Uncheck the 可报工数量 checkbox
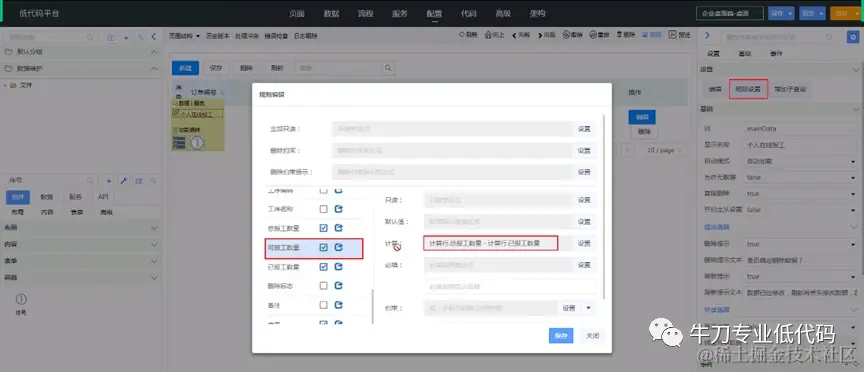The height and width of the screenshot is (372, 864). point(323,247)
